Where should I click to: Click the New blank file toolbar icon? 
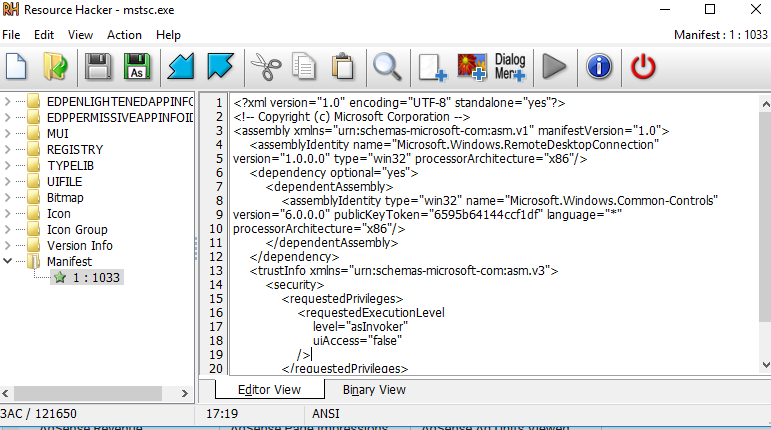tap(16, 66)
